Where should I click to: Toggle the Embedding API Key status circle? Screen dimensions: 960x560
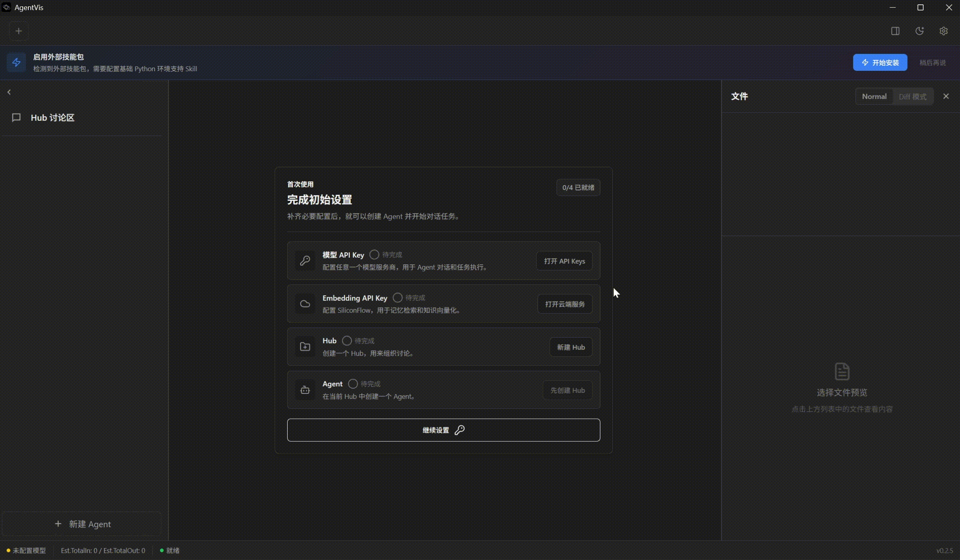(397, 298)
